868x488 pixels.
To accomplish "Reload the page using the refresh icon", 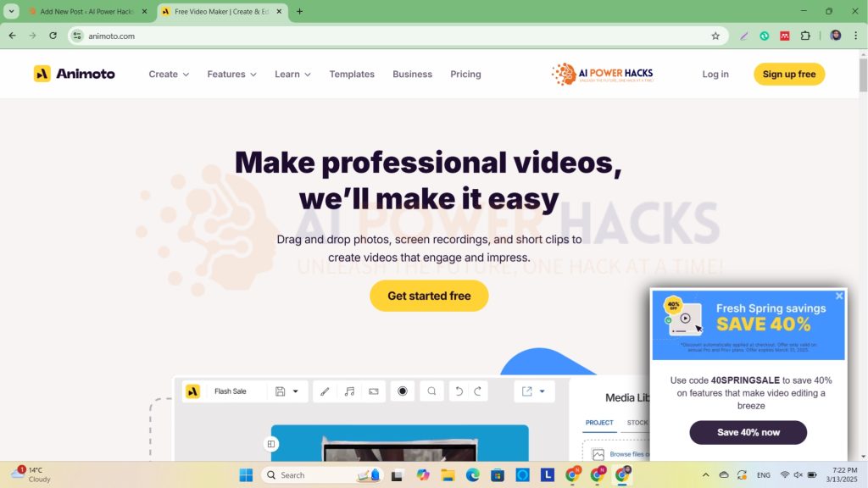I will (x=53, y=36).
